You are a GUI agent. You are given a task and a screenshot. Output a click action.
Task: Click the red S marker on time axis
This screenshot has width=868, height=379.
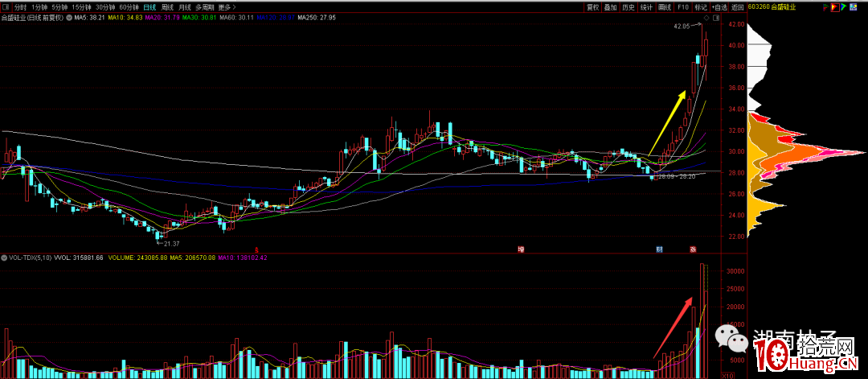(x=256, y=249)
